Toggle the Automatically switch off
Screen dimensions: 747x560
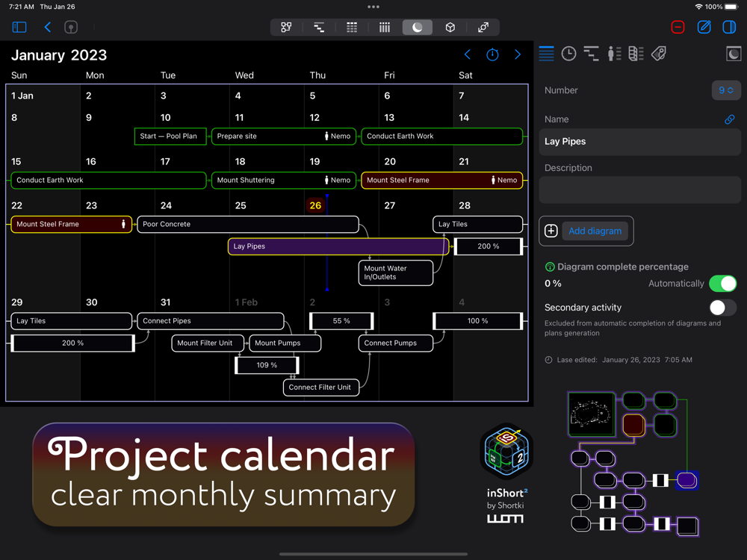[x=722, y=283]
